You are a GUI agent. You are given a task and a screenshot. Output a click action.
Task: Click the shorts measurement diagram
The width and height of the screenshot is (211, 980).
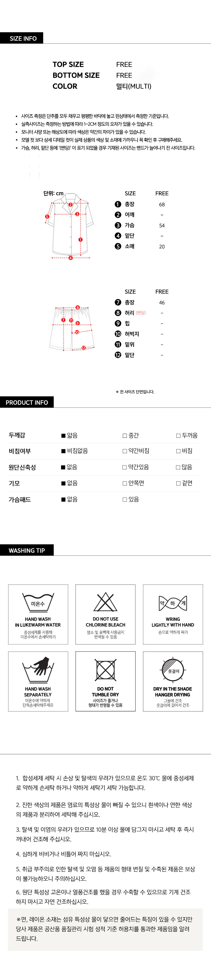coord(72,328)
